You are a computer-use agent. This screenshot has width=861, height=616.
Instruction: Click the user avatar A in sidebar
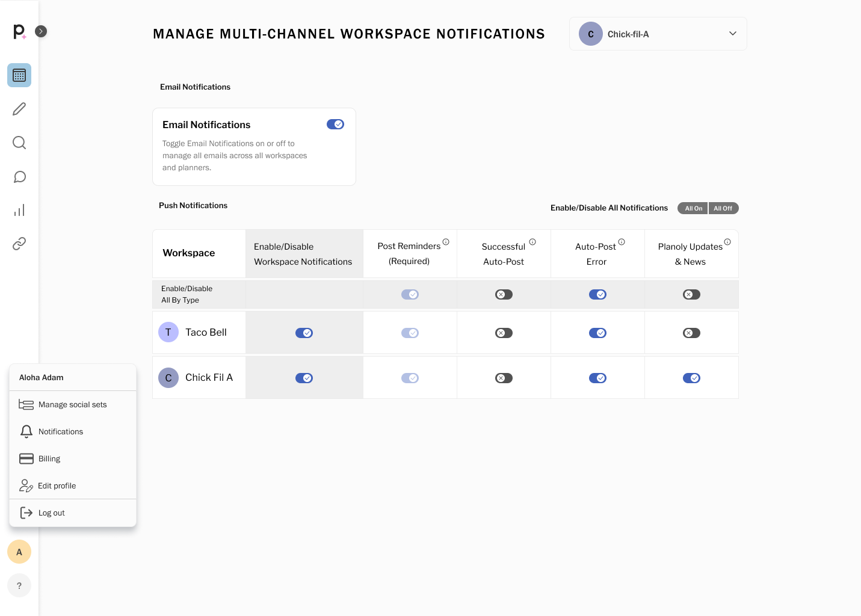point(19,552)
